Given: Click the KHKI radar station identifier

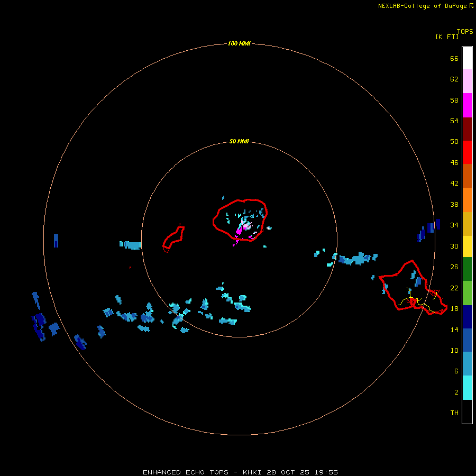Looking at the screenshot, I should [x=252, y=472].
